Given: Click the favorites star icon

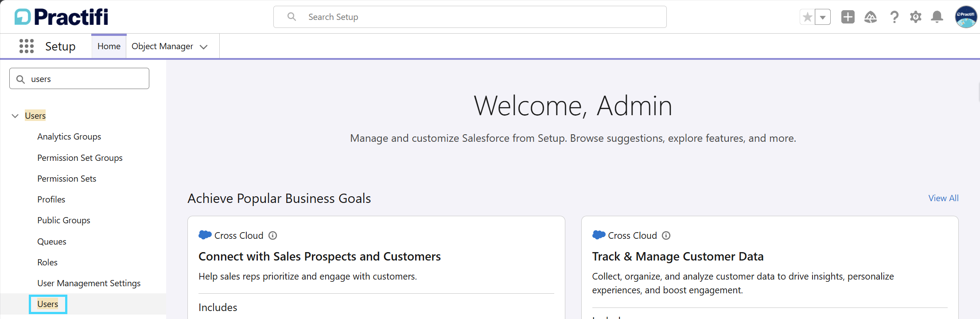Looking at the screenshot, I should point(807,17).
